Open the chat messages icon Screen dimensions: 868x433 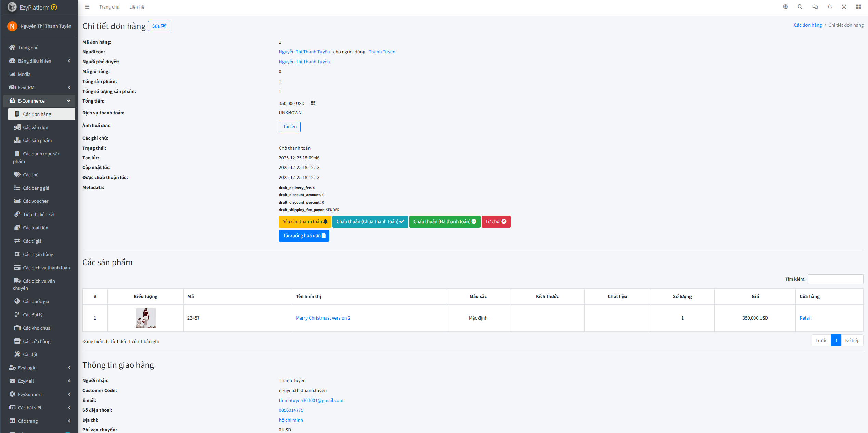pyautogui.click(x=815, y=7)
